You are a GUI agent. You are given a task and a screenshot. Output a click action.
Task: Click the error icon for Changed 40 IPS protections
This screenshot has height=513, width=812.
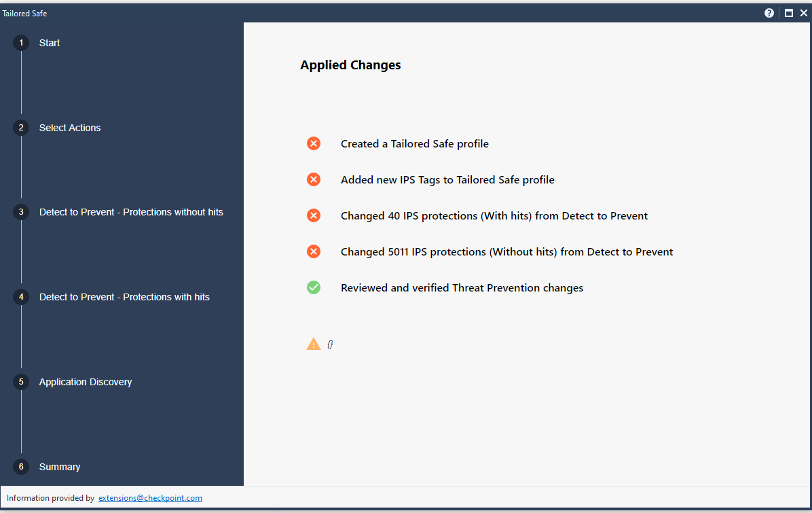click(x=313, y=215)
